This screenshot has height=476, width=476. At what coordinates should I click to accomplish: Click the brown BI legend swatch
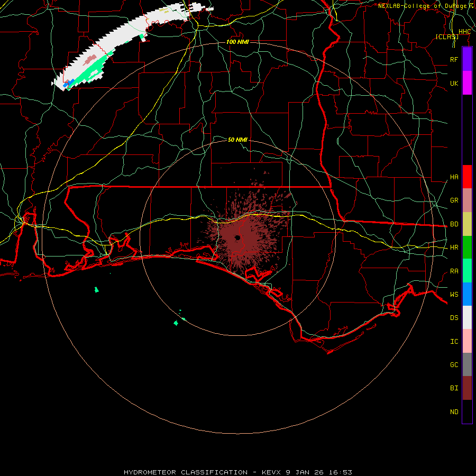(467, 388)
